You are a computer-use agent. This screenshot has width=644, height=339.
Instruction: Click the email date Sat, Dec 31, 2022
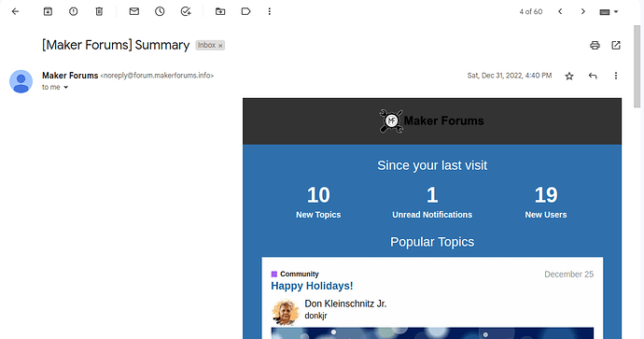pos(510,76)
